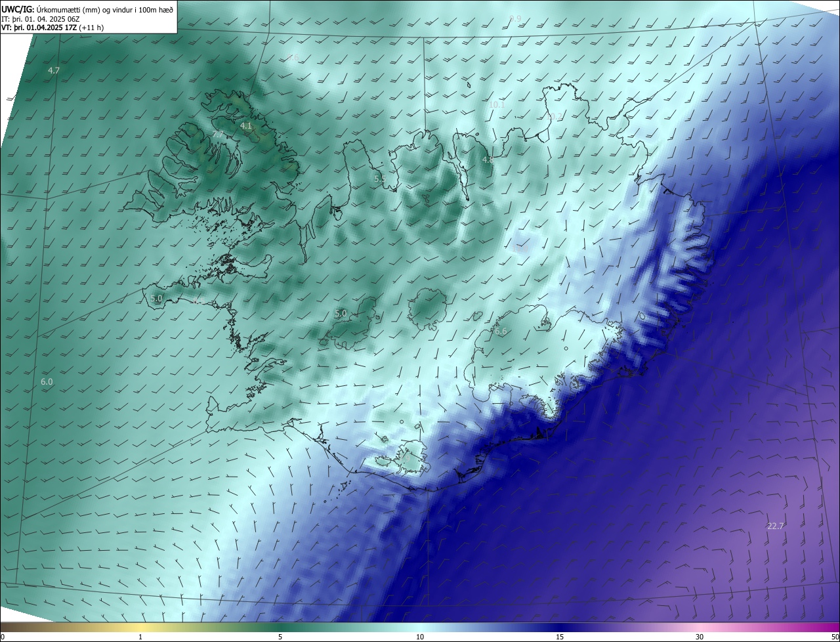
Task: Click the color scale tick labeled 30
Action: click(x=700, y=637)
